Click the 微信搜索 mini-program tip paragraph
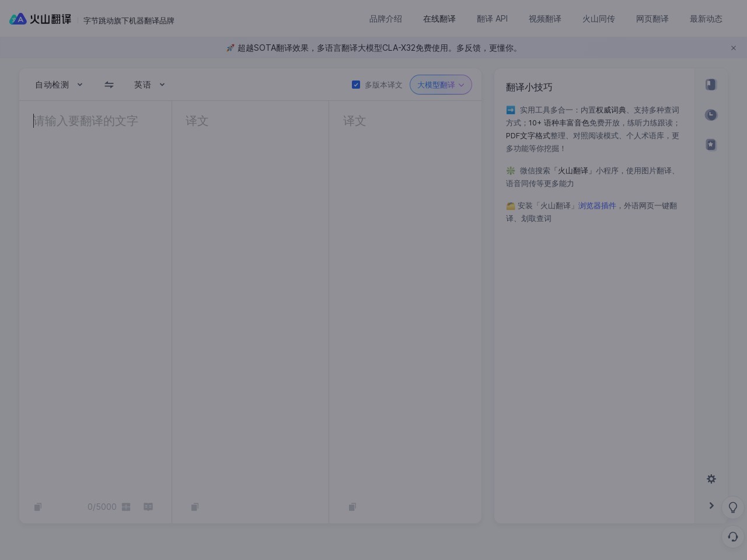The width and height of the screenshot is (747, 560). [x=593, y=177]
